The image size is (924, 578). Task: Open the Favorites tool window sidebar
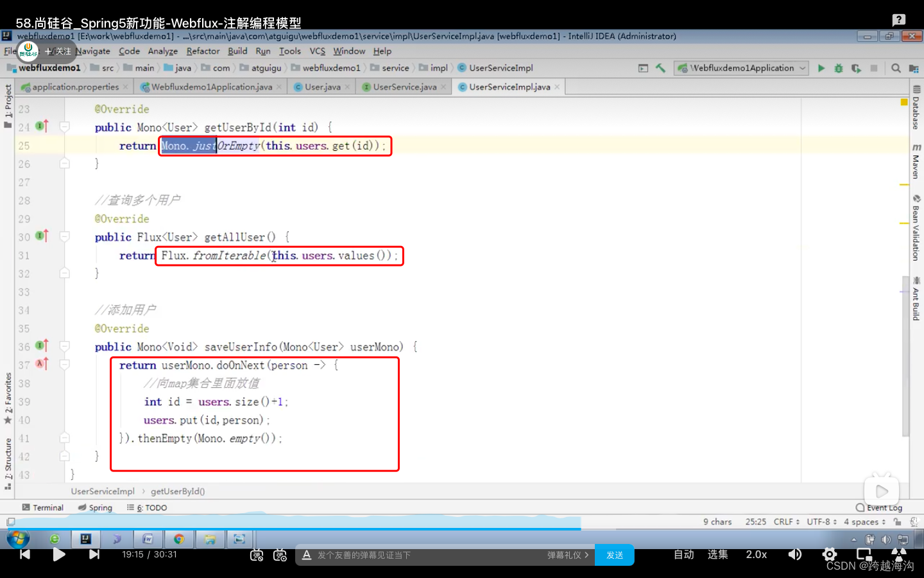(8, 398)
